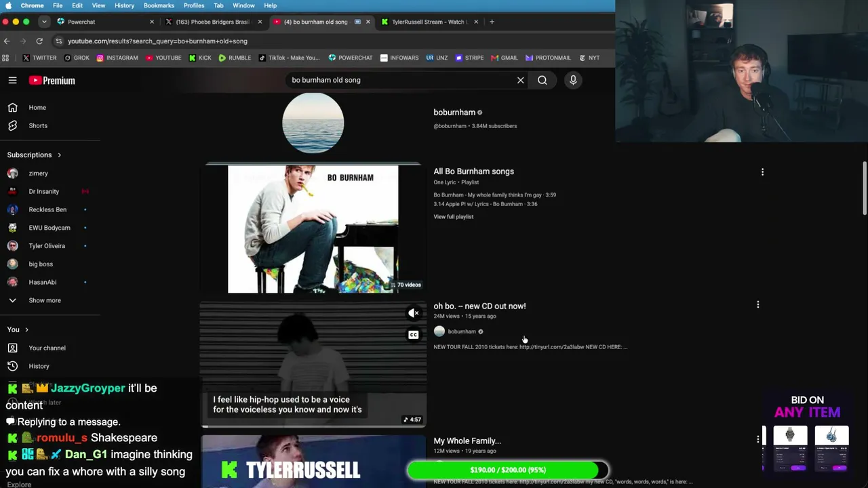Open Chrome's tab search dropdown
This screenshot has height=488, width=868.
point(43,22)
